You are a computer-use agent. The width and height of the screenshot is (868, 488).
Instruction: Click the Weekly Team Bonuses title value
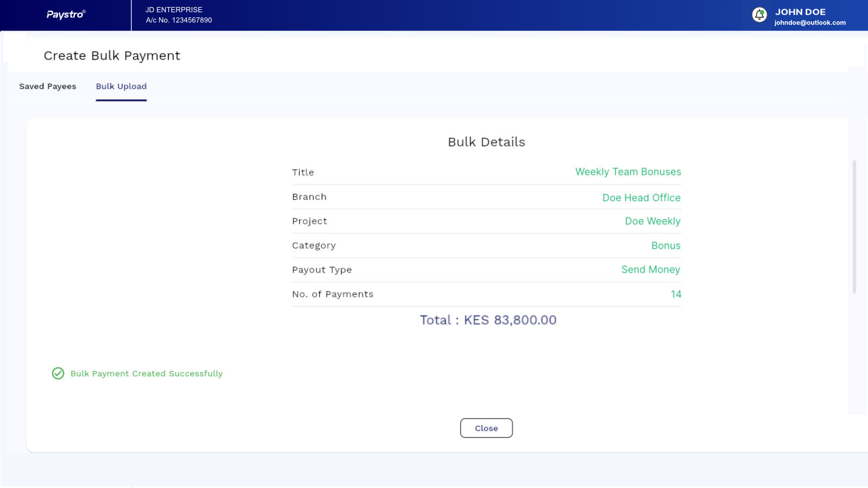628,172
